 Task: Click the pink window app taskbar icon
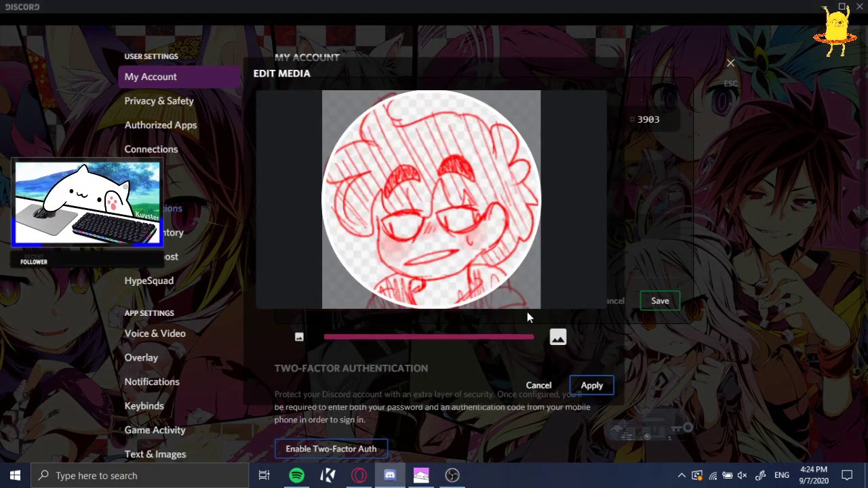(421, 476)
